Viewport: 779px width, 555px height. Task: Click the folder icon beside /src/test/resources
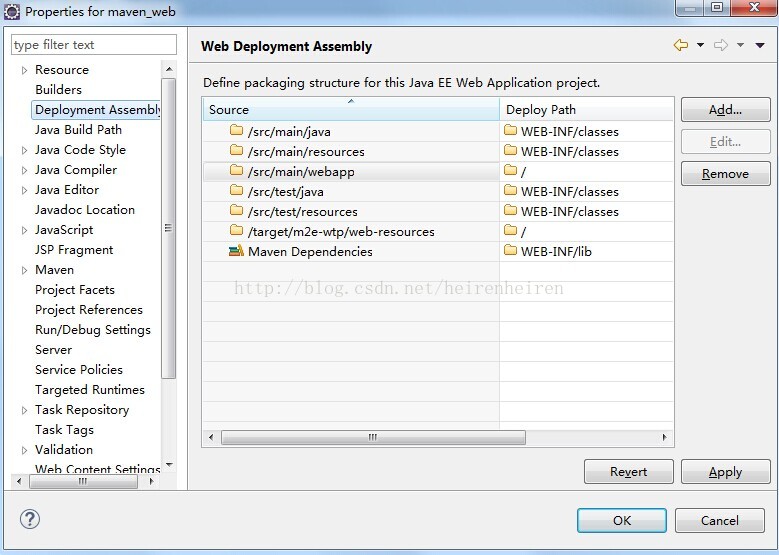(x=236, y=211)
